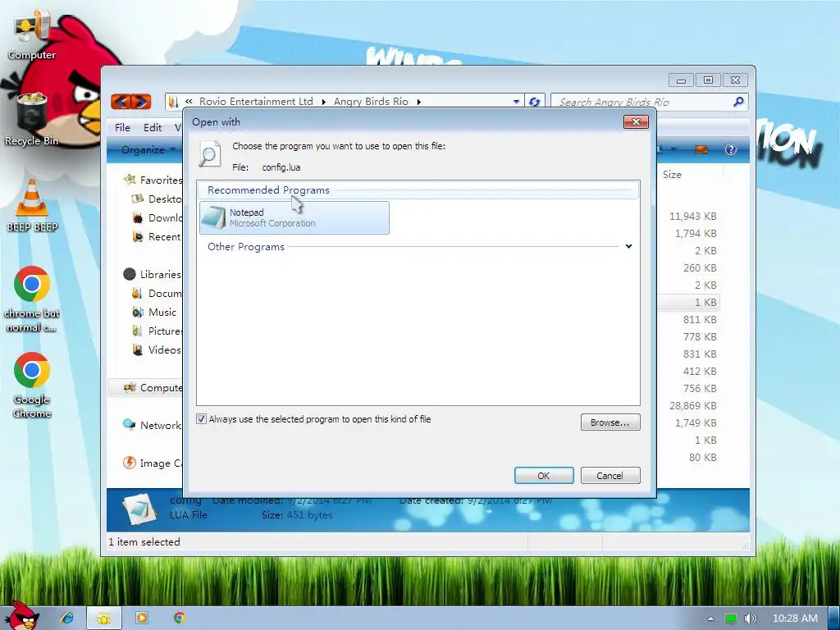Open the Explorer Help question mark
Screen dimensions: 840x630
[x=731, y=149]
